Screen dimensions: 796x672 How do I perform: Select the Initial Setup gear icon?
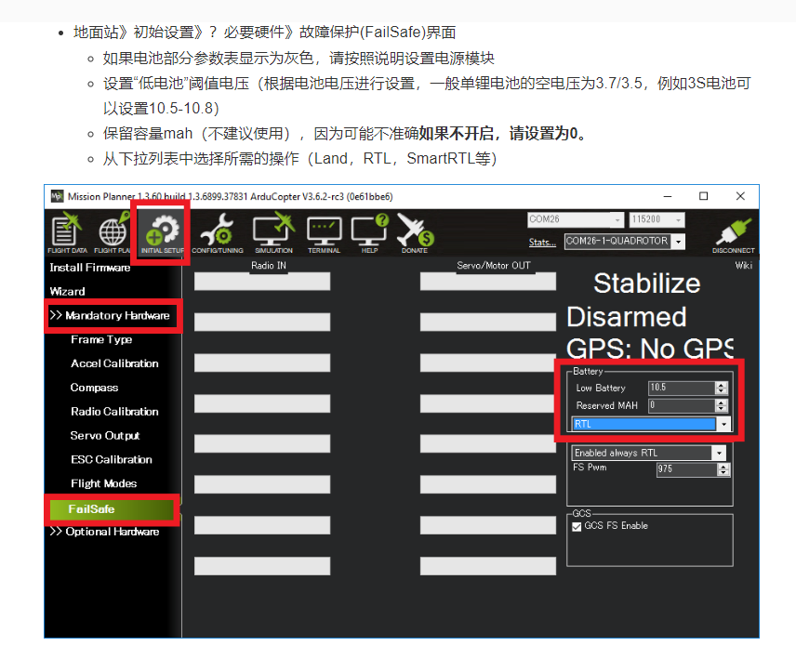pyautogui.click(x=162, y=232)
